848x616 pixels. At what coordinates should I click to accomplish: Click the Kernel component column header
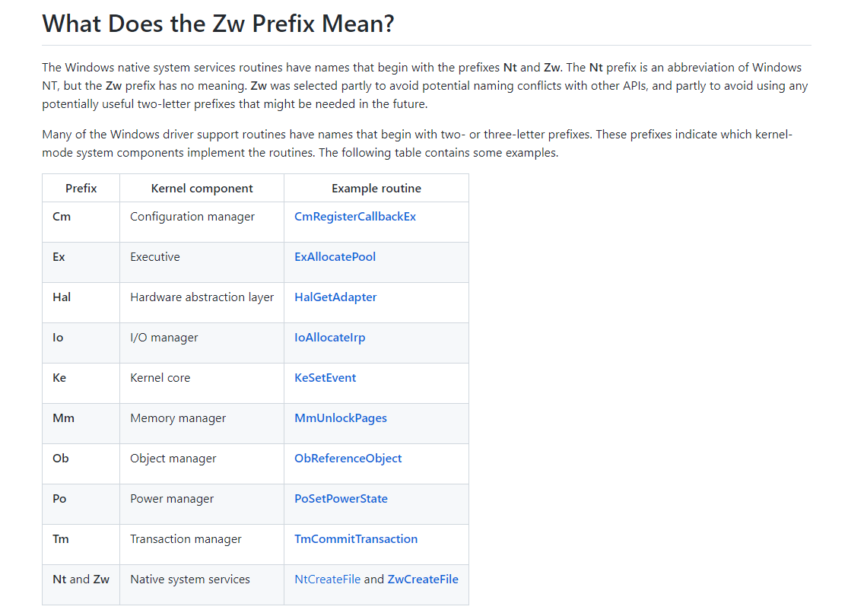tap(202, 189)
